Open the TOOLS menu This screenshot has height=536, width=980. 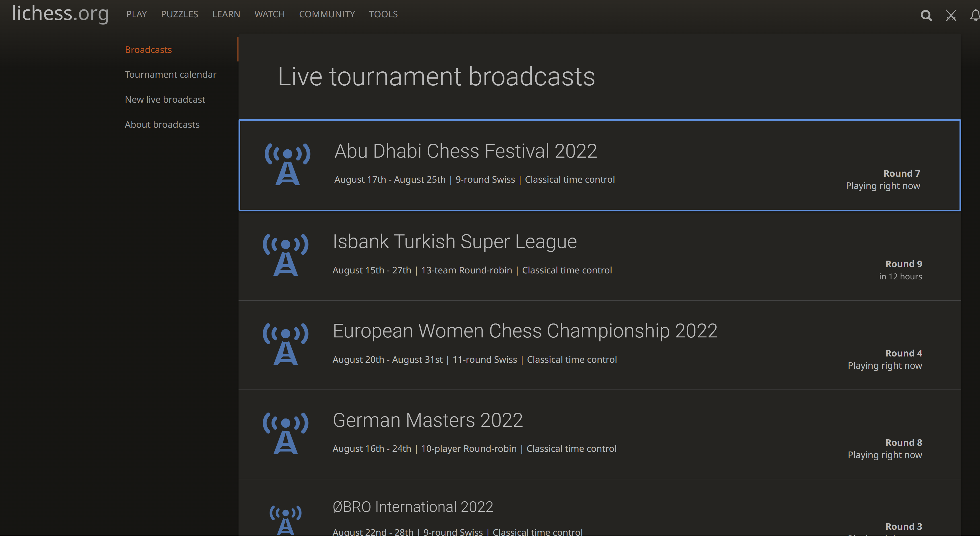point(383,14)
